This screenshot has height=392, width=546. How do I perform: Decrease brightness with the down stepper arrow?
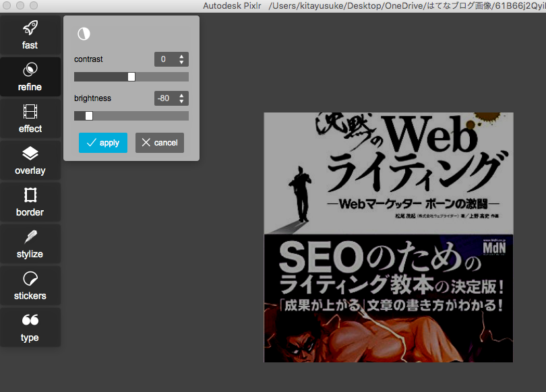pos(181,101)
